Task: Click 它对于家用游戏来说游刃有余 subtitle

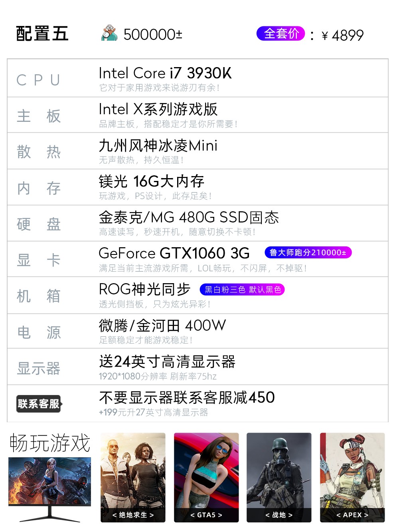Action: point(159,87)
